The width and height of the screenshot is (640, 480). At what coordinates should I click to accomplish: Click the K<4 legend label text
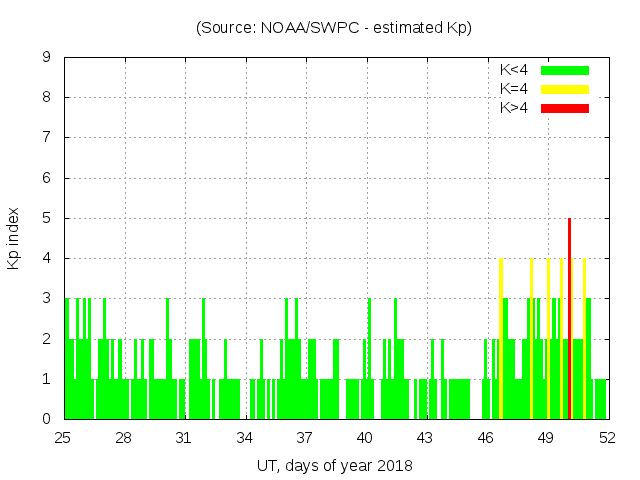pyautogui.click(x=514, y=70)
